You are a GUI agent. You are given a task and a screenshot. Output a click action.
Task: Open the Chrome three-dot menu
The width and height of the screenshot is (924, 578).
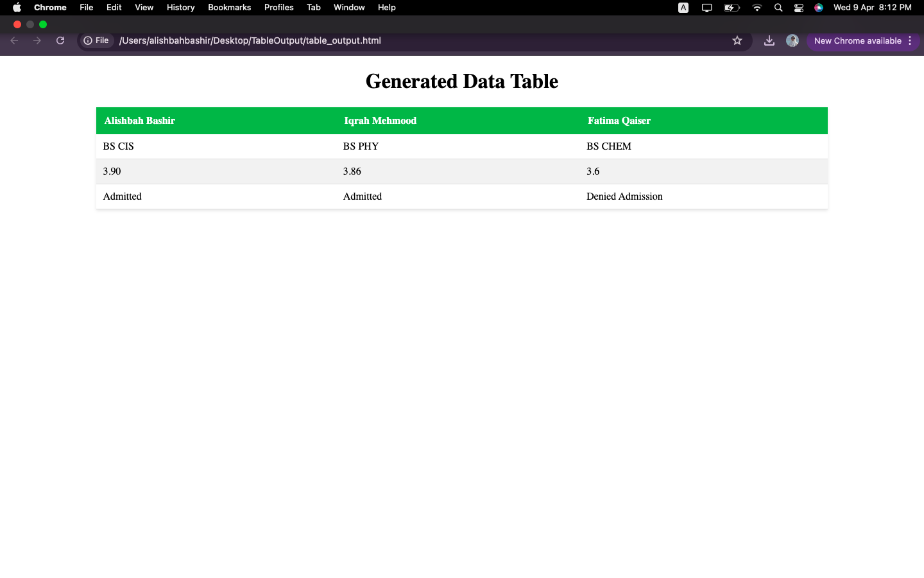910,40
